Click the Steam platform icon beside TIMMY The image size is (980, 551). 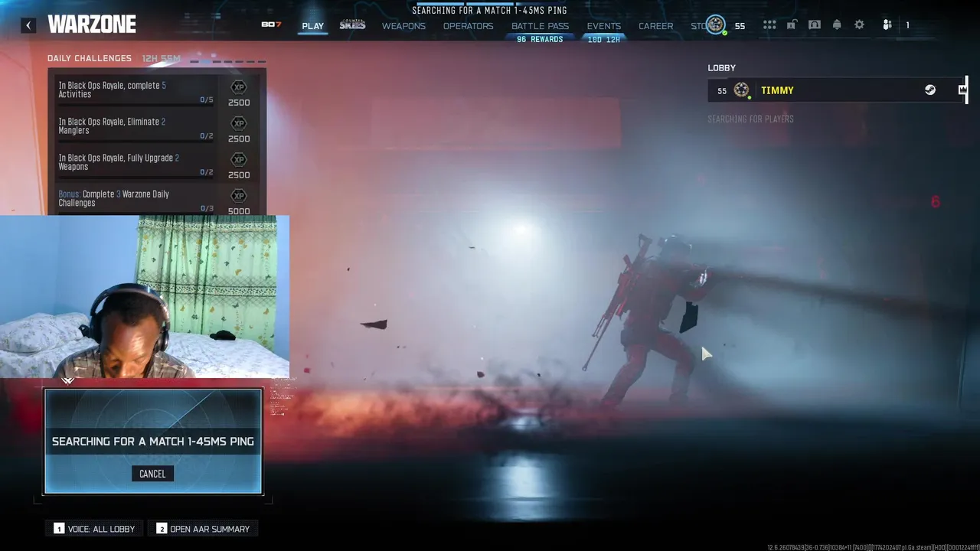click(929, 90)
